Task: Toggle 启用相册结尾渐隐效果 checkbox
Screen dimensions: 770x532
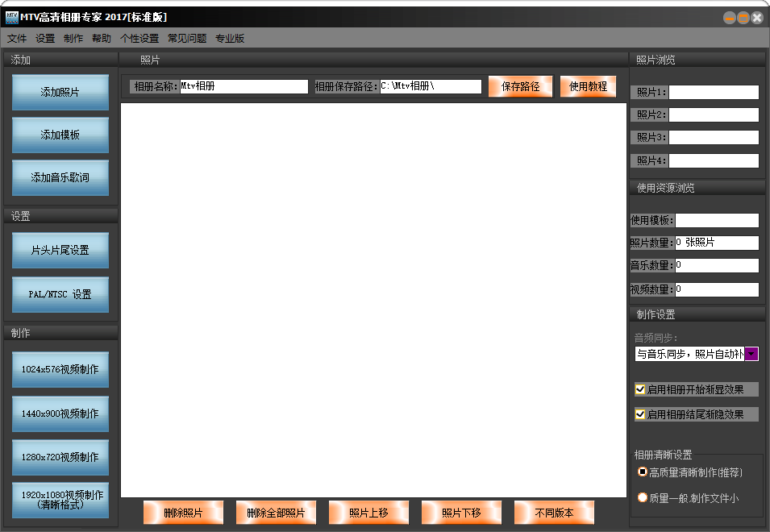Action: click(x=640, y=414)
